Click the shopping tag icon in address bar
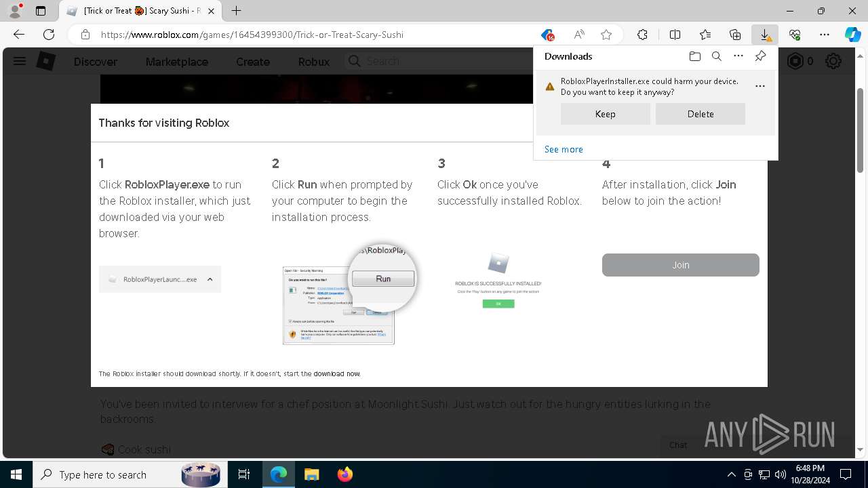868x488 pixels. pyautogui.click(x=547, y=35)
